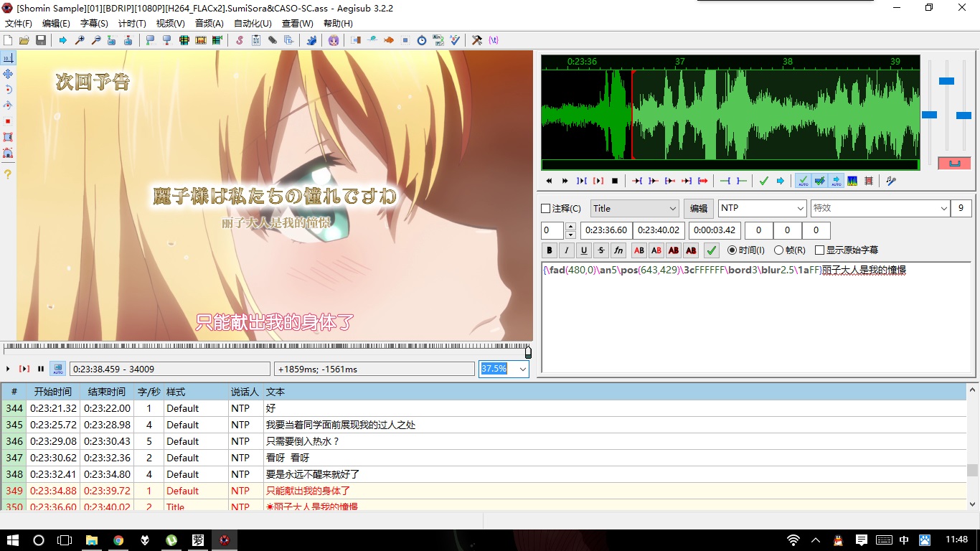Select the Scale subtitles tool
Screen dimensions: 980x551
point(8,121)
